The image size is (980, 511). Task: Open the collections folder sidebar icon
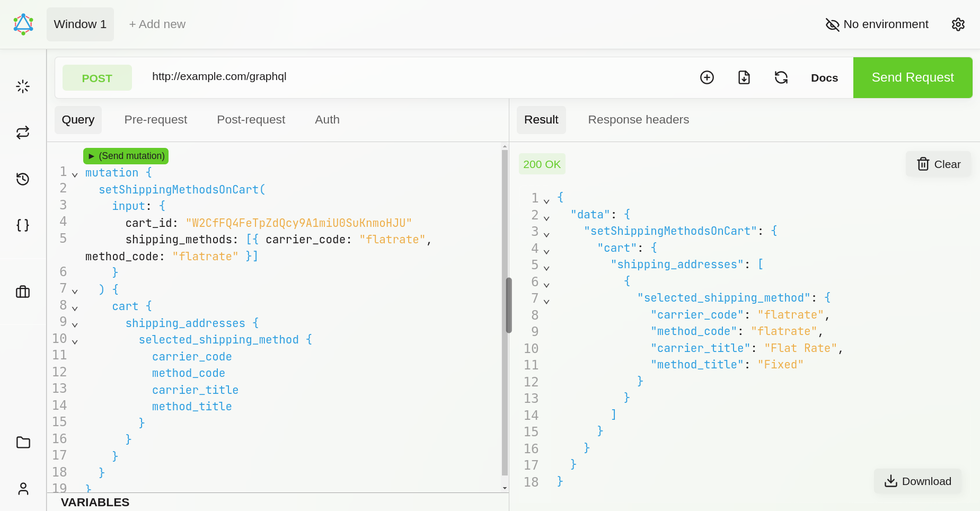pos(23,442)
